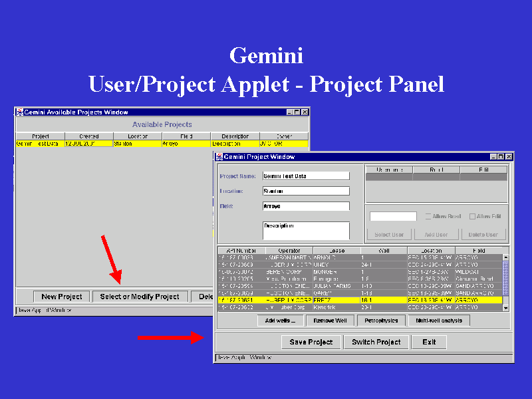Click the WILDCAT field cell in wells table
This screenshot has width=532, height=399.
pos(479,272)
